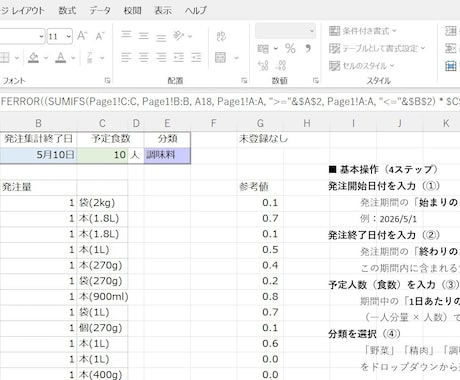
Task: Select the 発注量 label cell
Action: tap(38, 187)
